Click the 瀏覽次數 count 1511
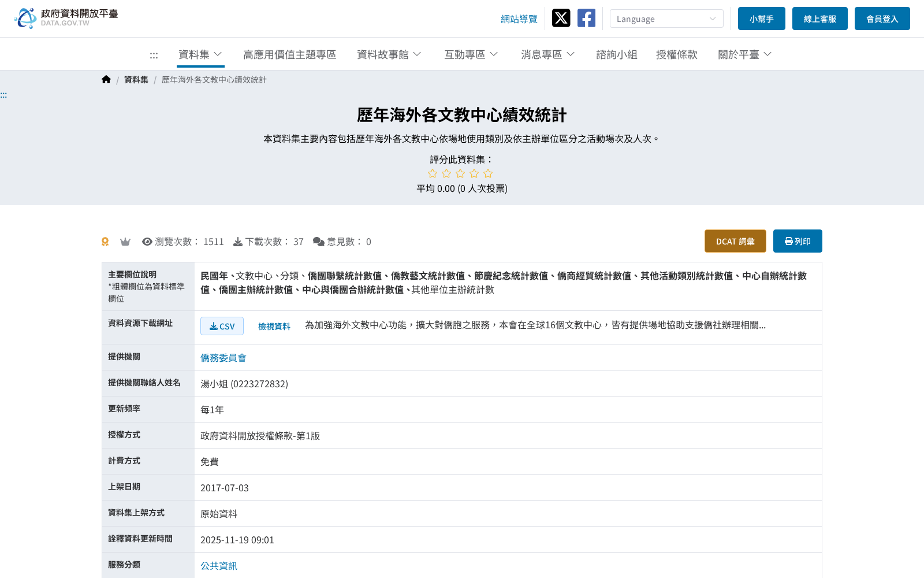 214,242
